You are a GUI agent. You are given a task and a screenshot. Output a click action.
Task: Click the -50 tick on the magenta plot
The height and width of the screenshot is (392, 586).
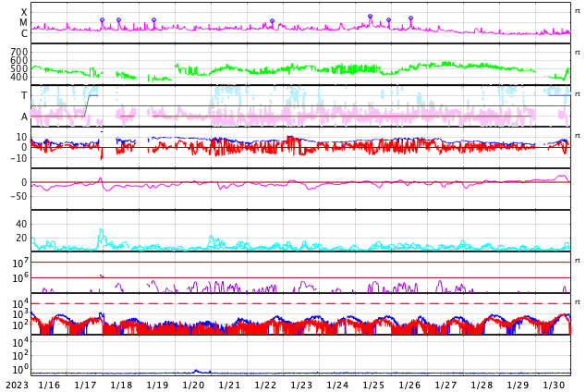tap(19, 196)
